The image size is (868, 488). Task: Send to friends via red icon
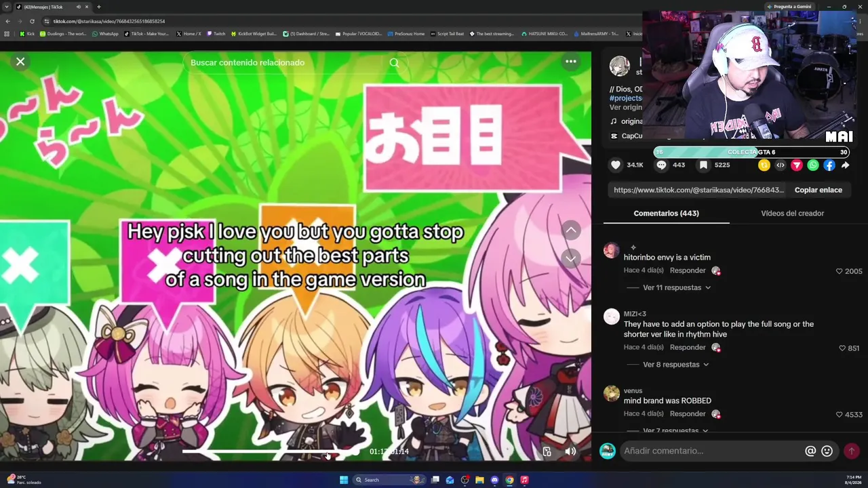click(797, 165)
